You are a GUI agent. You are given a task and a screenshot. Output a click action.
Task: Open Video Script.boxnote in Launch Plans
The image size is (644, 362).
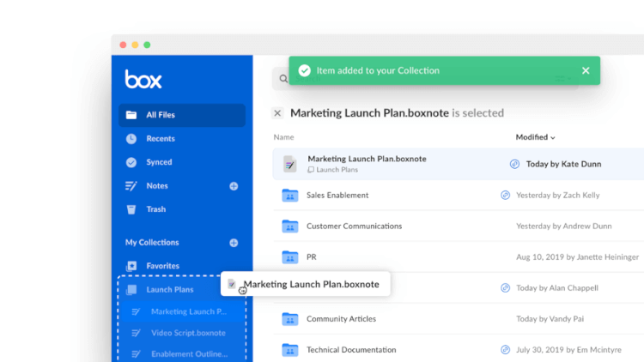pos(188,333)
